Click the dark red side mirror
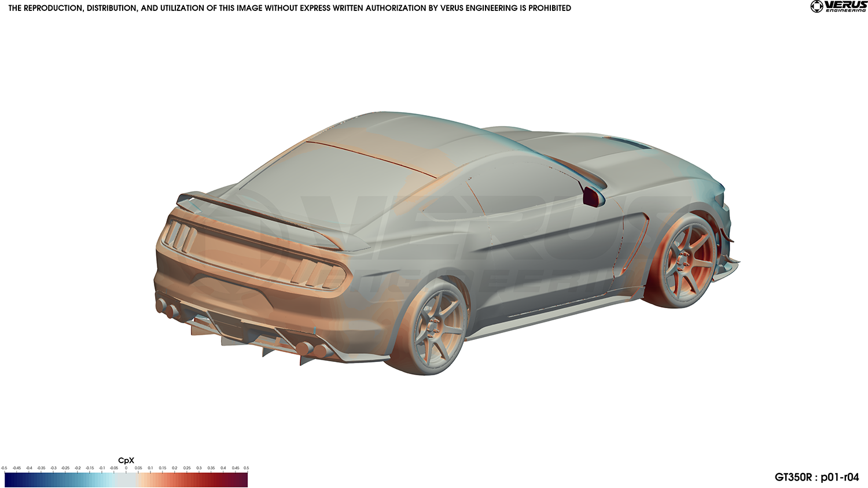Viewport: 868px width, 488px height. pyautogui.click(x=591, y=196)
